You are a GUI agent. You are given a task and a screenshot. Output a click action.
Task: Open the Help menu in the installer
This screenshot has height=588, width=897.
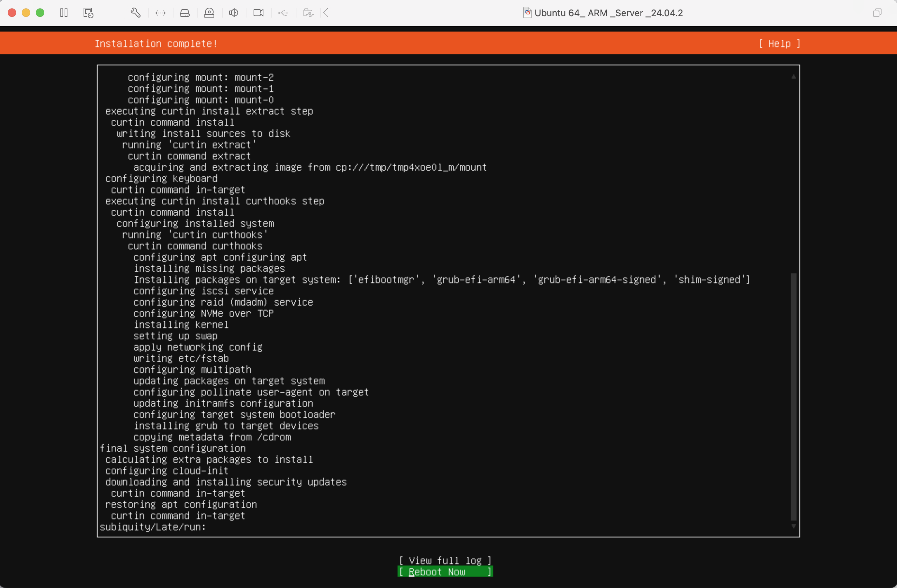coord(780,44)
